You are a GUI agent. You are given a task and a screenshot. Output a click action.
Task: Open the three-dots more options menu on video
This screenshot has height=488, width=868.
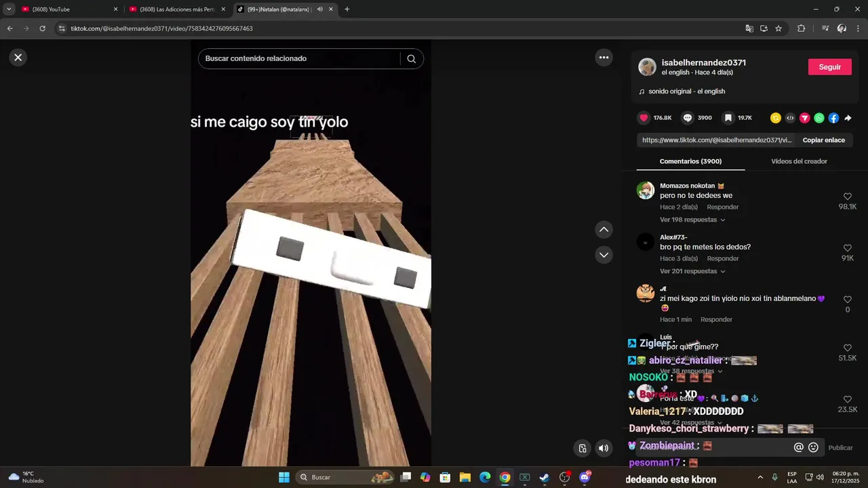604,58
